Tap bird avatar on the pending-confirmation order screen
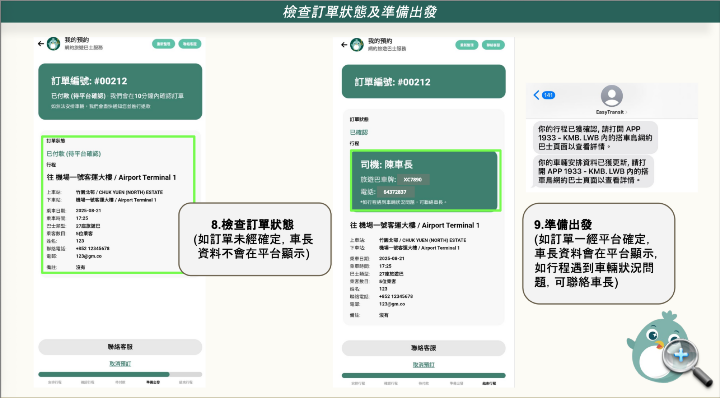The width and height of the screenshot is (720, 398). 53,44
